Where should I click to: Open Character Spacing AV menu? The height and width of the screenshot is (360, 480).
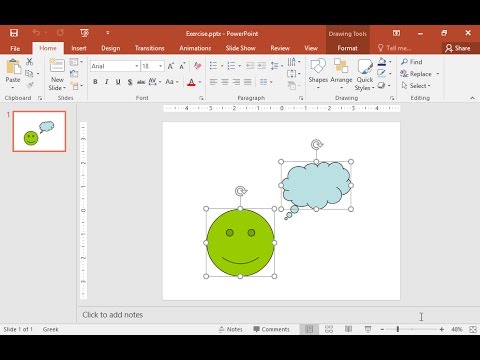click(155, 82)
